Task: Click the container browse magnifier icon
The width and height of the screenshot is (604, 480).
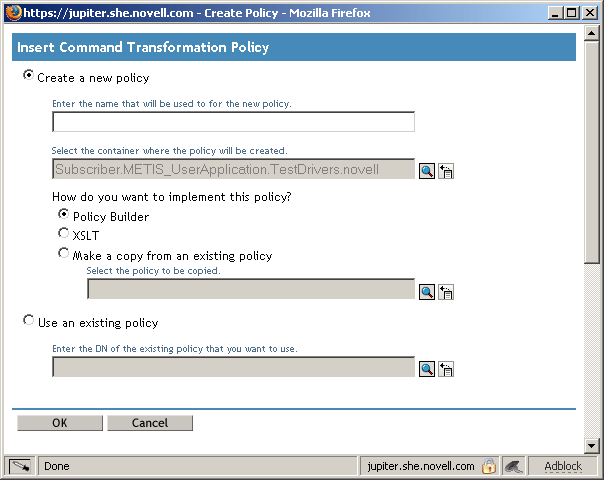Action: [427, 171]
